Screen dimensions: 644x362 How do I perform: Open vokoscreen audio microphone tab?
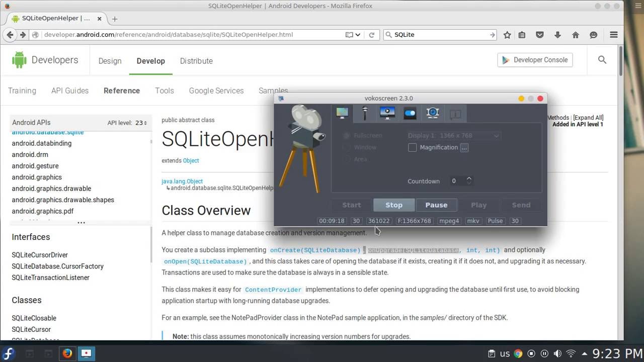coord(365,113)
